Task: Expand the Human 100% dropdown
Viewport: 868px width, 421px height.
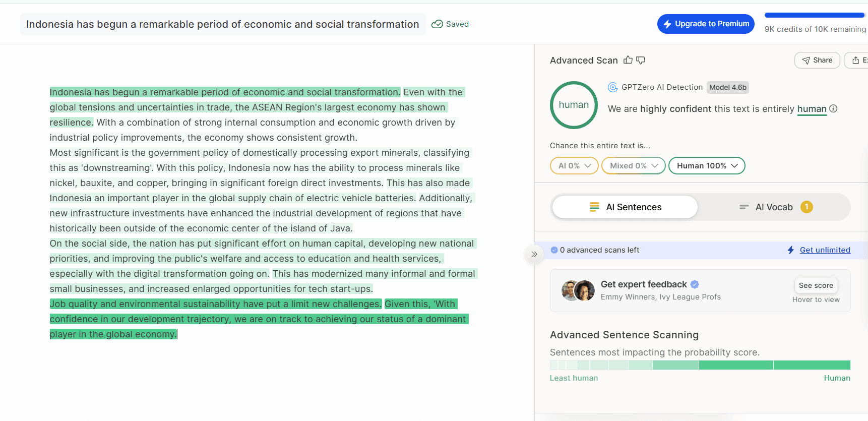Action: 707,165
